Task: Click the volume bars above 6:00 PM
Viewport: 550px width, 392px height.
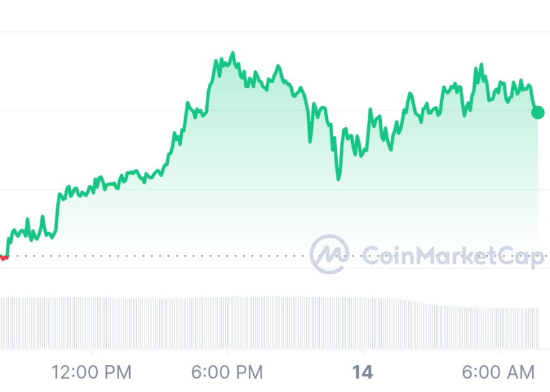Action: pyautogui.click(x=228, y=323)
